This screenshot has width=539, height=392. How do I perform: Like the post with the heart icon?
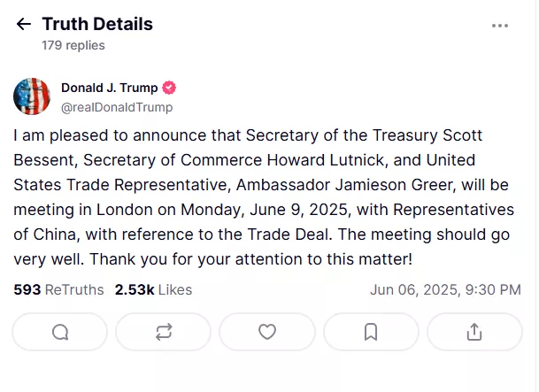[267, 332]
